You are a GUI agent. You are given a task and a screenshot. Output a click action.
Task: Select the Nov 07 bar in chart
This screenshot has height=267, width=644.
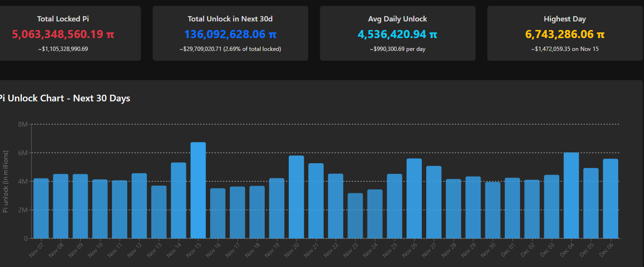pos(41,208)
